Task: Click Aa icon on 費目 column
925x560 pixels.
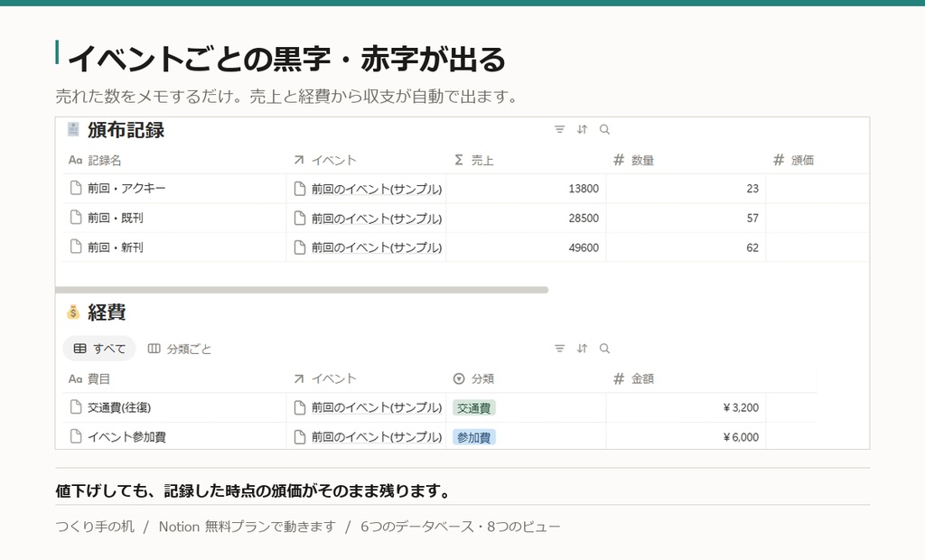Action: pyautogui.click(x=76, y=378)
